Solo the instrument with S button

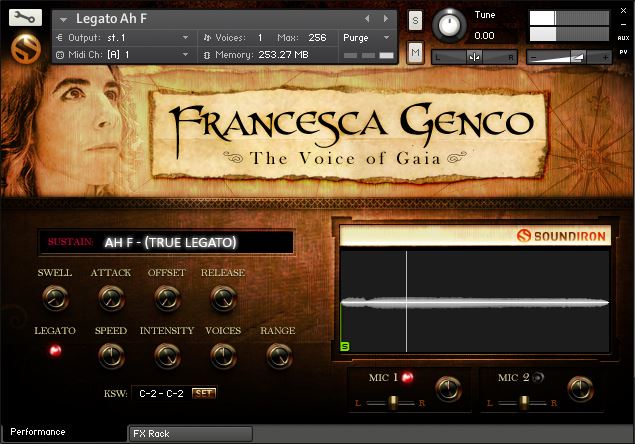point(415,21)
